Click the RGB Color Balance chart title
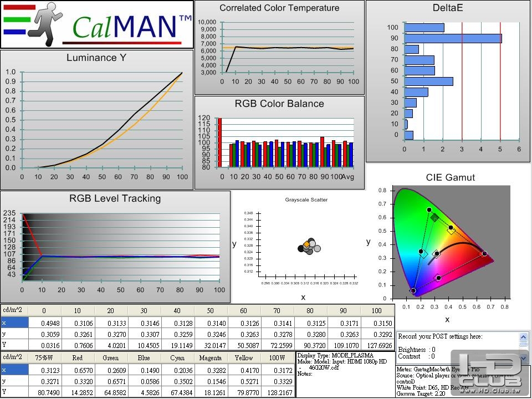The height and width of the screenshot is (399, 532). 279,104
